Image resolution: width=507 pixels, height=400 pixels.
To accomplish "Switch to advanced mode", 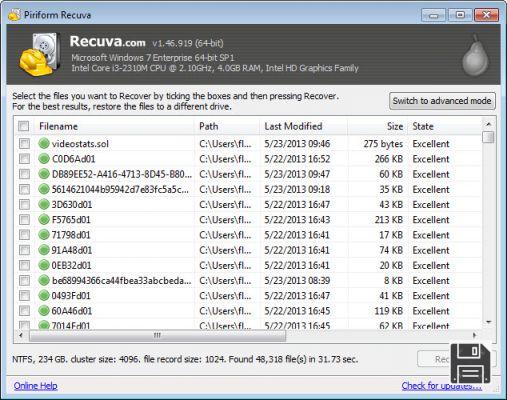I will 442,101.
